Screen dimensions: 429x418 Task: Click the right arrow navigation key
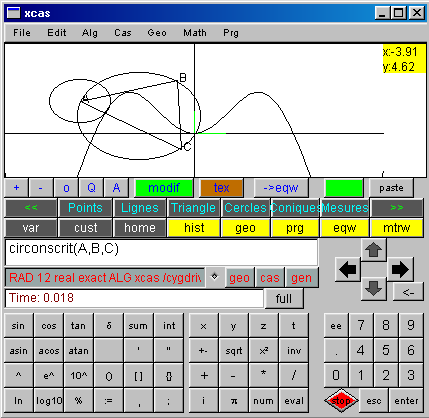400,269
